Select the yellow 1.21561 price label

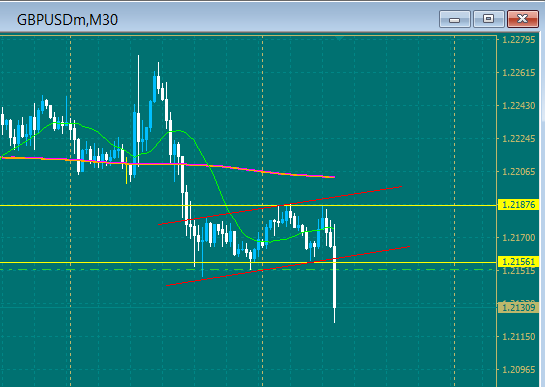(519, 261)
